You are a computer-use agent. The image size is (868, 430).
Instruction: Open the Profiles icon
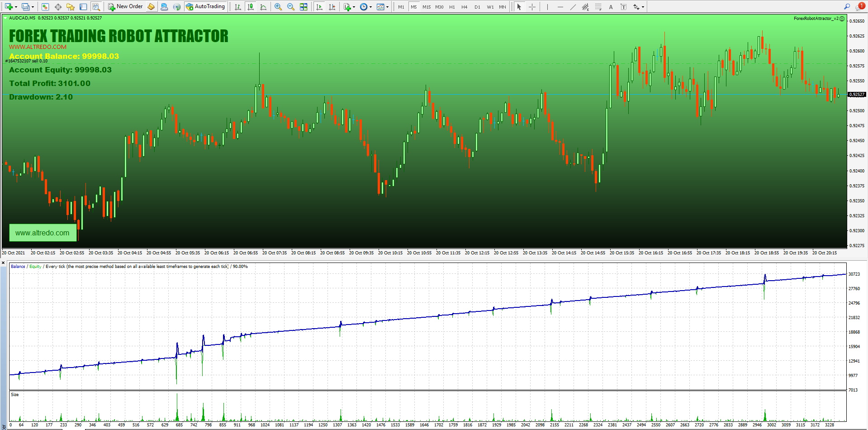pyautogui.click(x=26, y=7)
